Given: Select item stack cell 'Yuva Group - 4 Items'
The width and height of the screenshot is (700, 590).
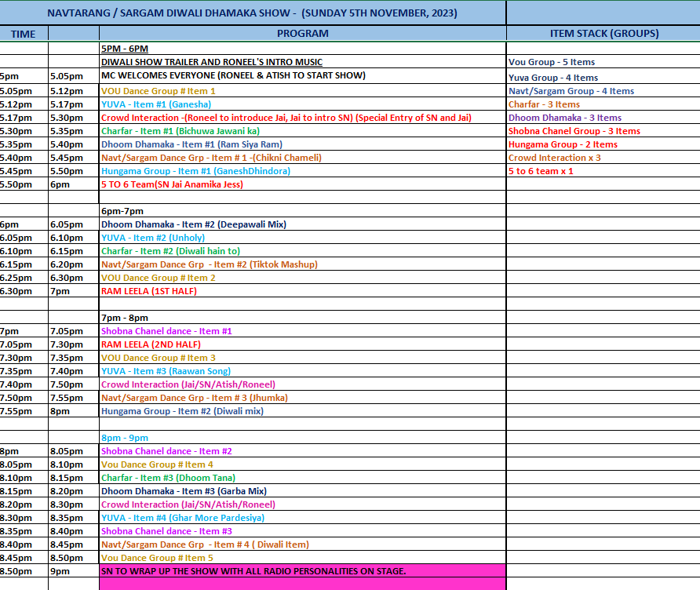Looking at the screenshot, I should tap(603, 77).
